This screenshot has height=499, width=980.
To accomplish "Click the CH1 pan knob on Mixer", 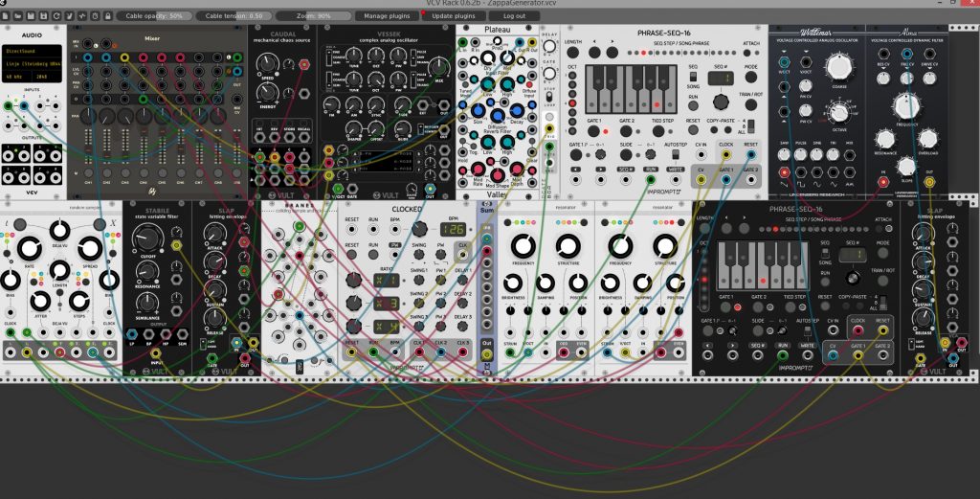I will (88, 116).
